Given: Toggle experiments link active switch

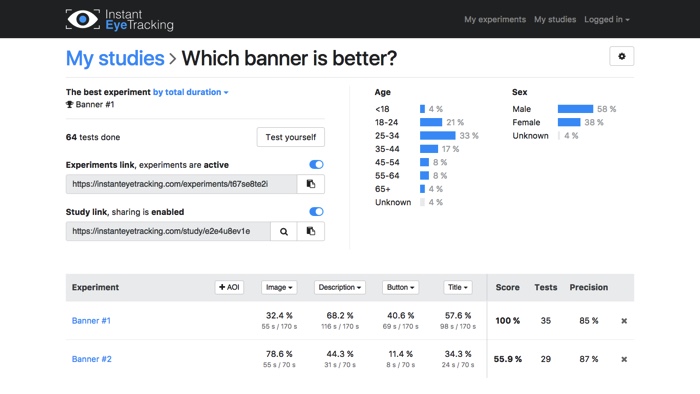Looking at the screenshot, I should (x=316, y=165).
